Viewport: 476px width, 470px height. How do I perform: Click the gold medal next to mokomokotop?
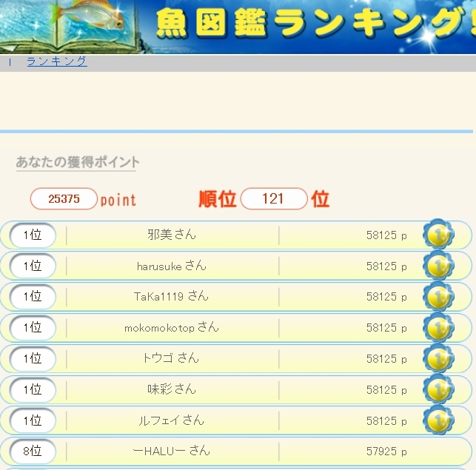tap(438, 327)
